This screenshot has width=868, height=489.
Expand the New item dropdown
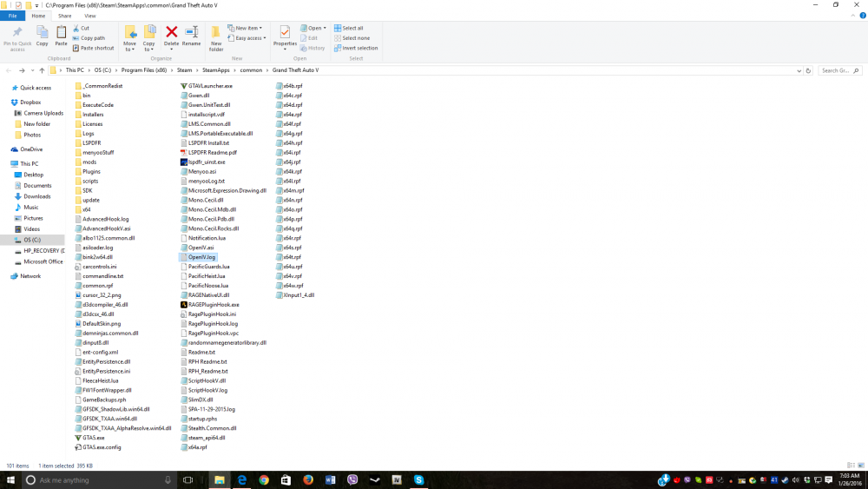245,29
